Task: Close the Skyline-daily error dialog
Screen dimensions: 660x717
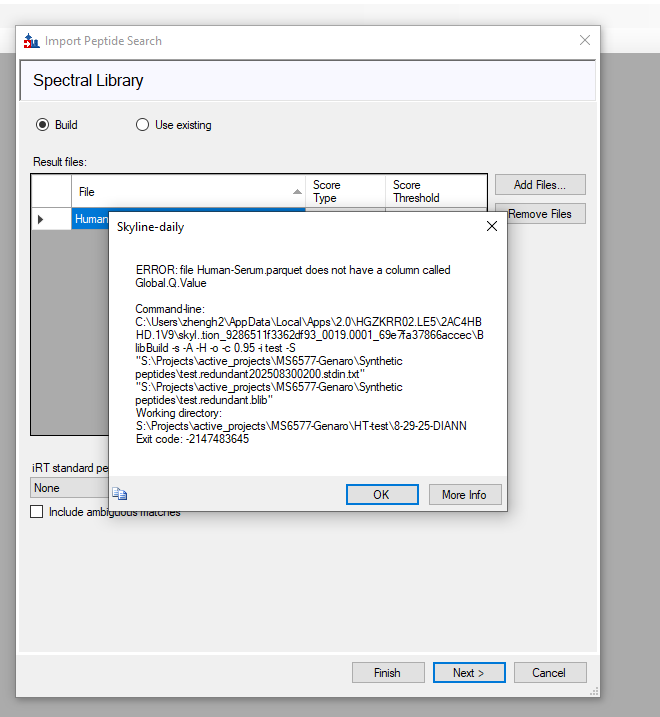Action: click(x=491, y=227)
